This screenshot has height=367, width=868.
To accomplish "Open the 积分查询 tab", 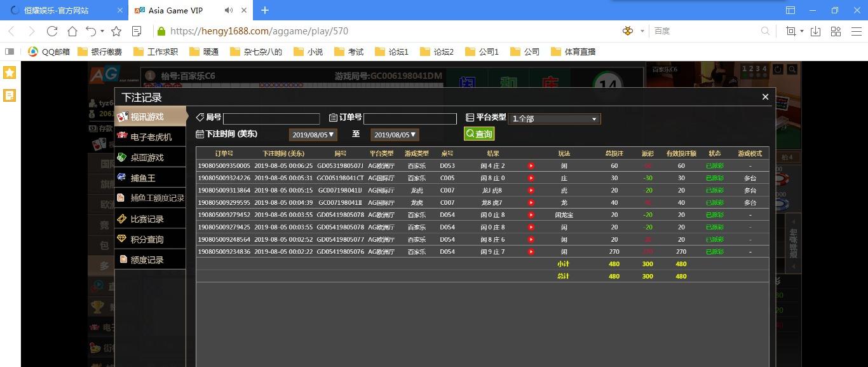I will click(150, 239).
